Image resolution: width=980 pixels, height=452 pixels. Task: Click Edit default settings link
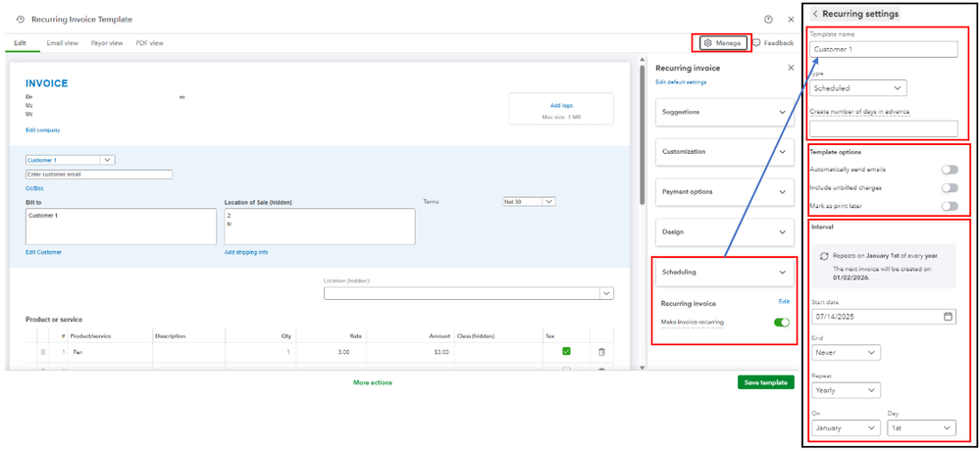tap(681, 82)
